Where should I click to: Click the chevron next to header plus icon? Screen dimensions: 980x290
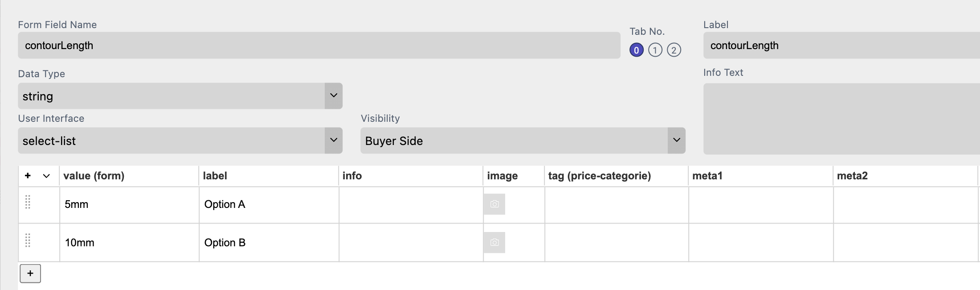click(x=46, y=176)
